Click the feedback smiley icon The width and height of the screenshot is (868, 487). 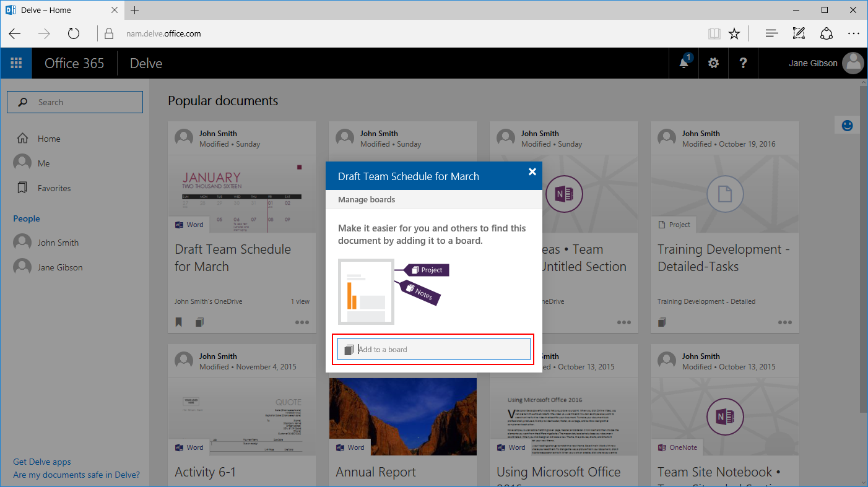point(848,125)
